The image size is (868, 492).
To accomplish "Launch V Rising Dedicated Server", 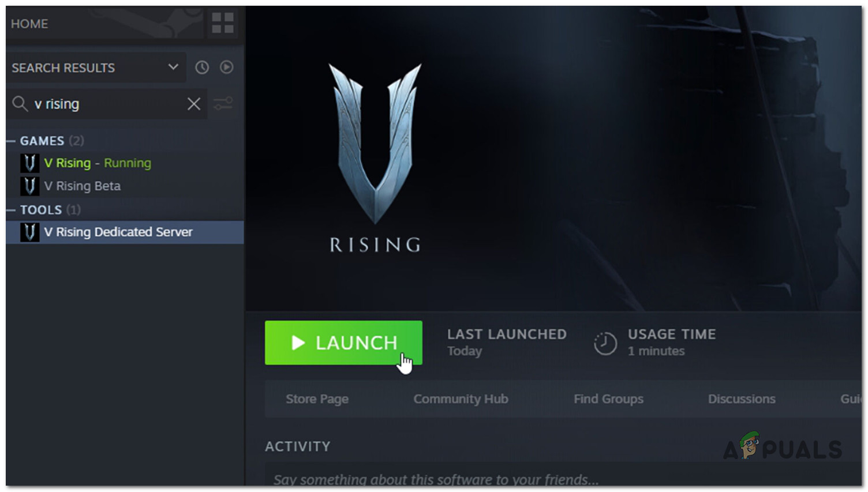I will click(x=343, y=343).
